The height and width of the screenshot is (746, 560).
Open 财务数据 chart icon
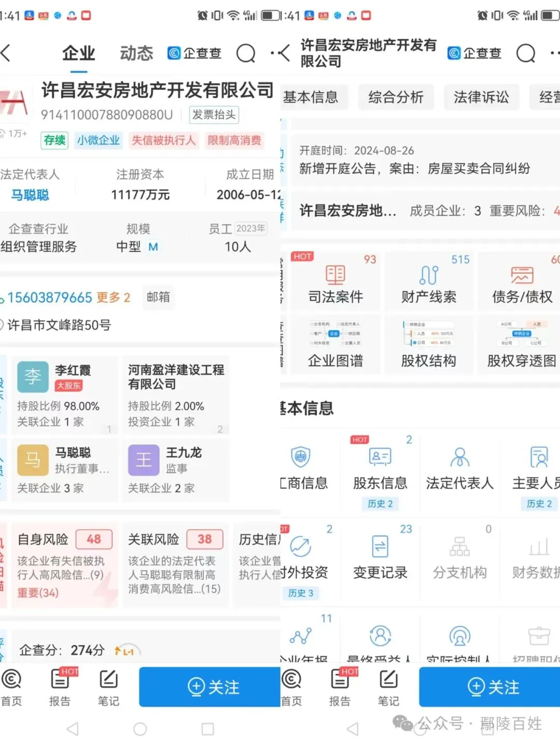click(539, 546)
